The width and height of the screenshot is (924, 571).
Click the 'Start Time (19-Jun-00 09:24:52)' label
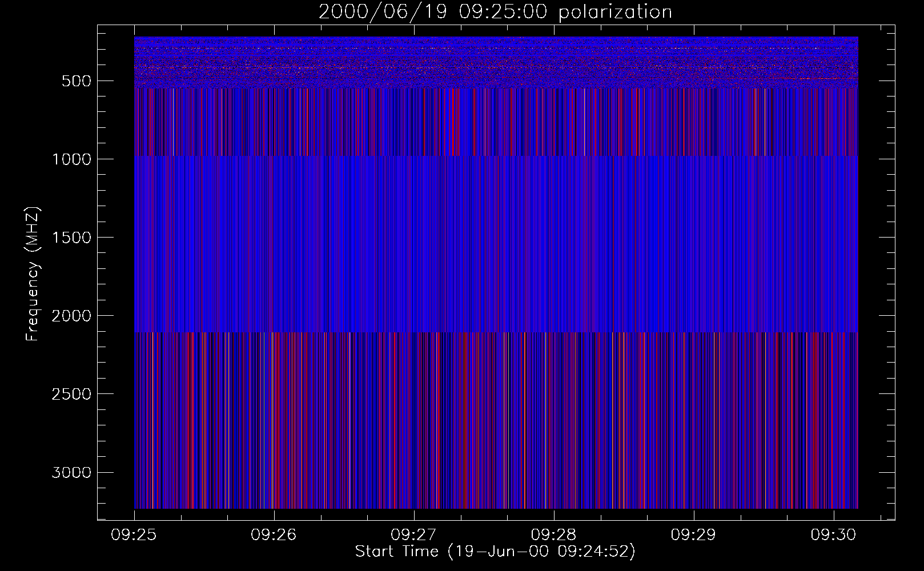click(x=495, y=552)
